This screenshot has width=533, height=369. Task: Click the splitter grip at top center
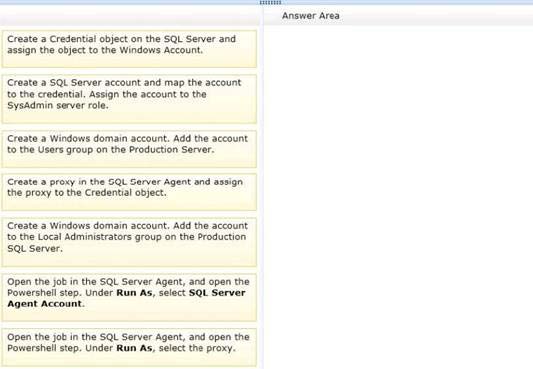(270, 2)
